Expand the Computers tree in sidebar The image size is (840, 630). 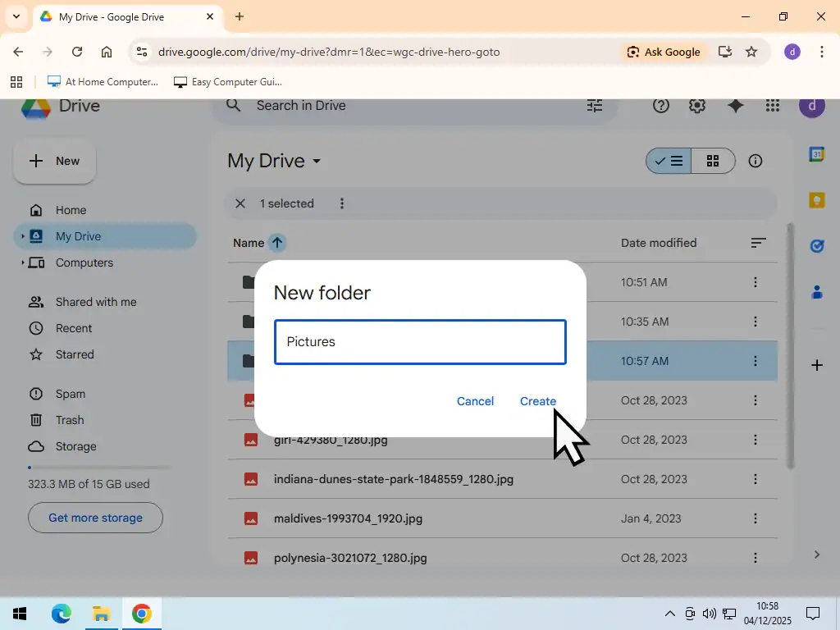pyautogui.click(x=22, y=262)
